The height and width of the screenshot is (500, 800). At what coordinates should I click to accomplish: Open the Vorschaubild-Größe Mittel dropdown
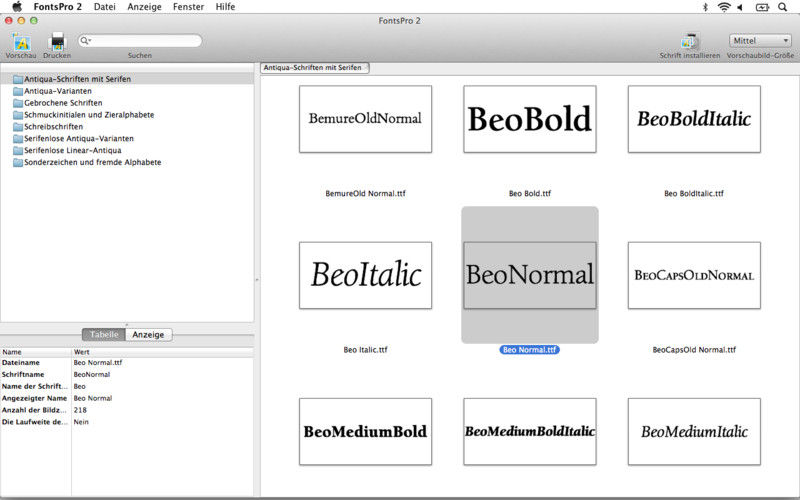pos(760,40)
